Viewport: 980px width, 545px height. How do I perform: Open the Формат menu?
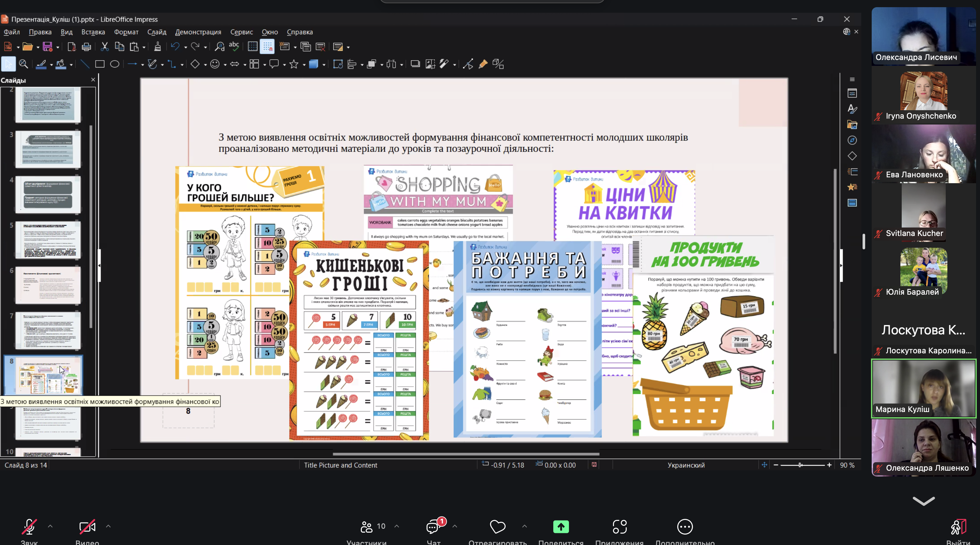click(126, 32)
